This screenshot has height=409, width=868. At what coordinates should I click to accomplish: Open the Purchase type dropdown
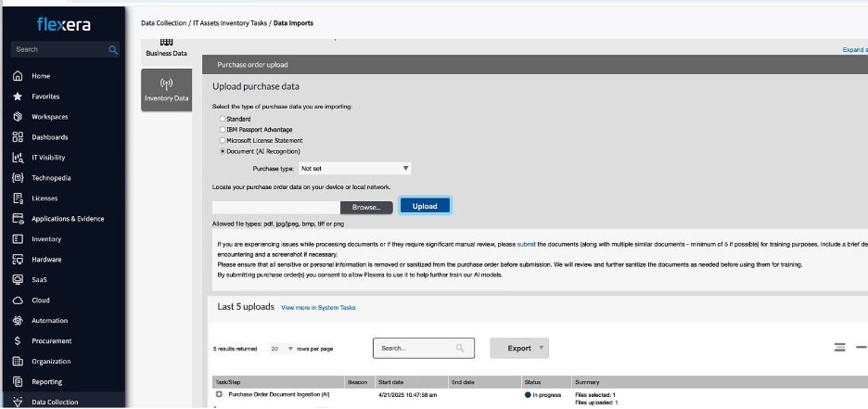click(355, 168)
